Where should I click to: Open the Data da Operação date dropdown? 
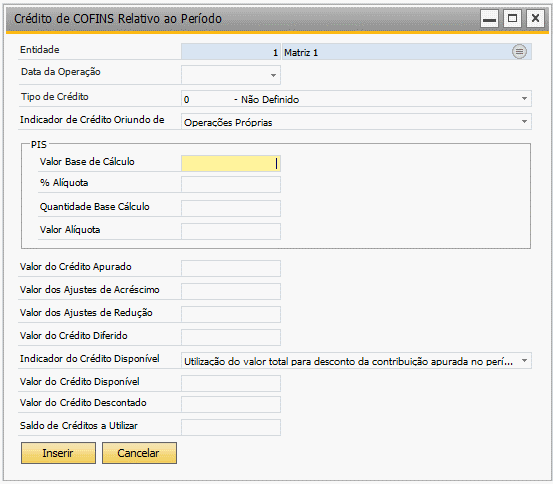(x=273, y=75)
